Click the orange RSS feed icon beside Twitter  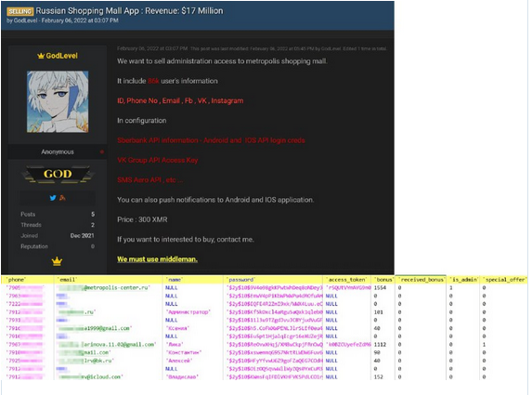tap(62, 198)
